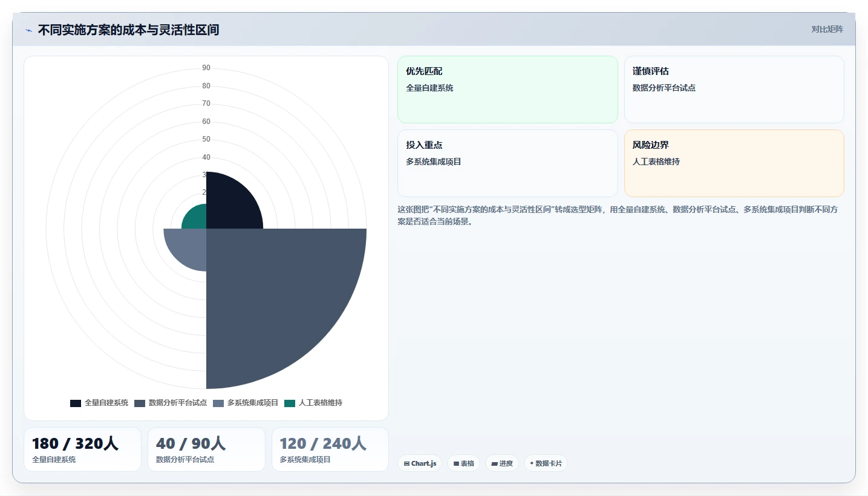Click radial axis label 90
Viewport: 868px width, 496px height.
click(206, 68)
